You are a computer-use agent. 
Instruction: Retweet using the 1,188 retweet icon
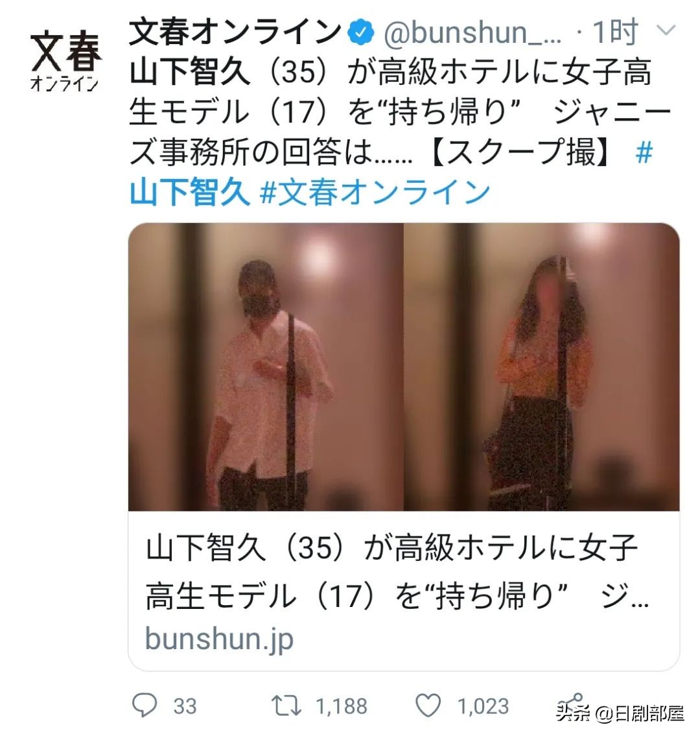click(x=286, y=706)
